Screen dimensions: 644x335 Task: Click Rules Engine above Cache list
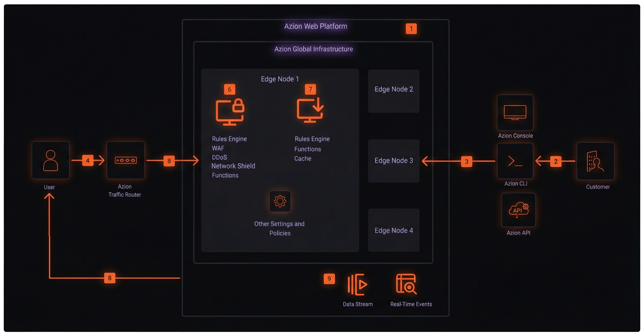[312, 139]
